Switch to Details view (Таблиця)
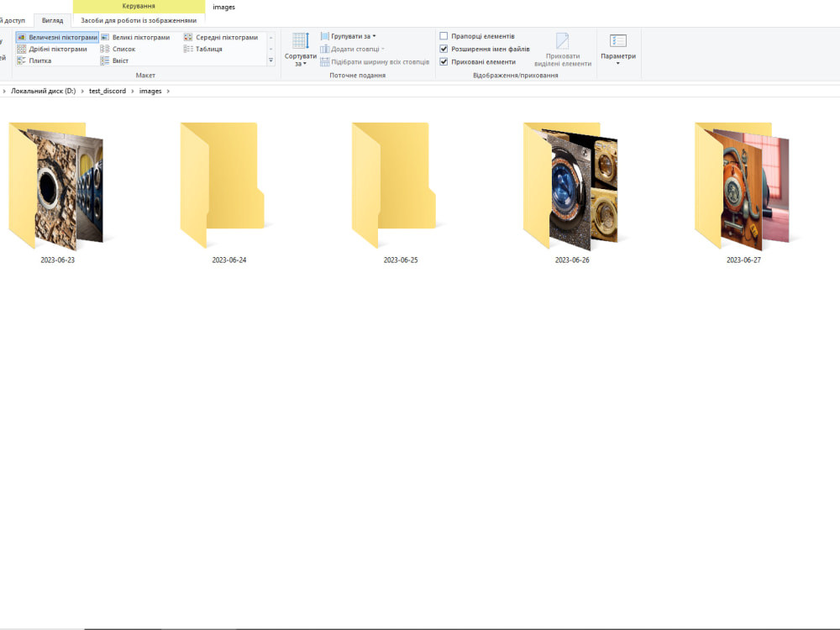Viewport: 840px width, 630px height. pyautogui.click(x=203, y=50)
